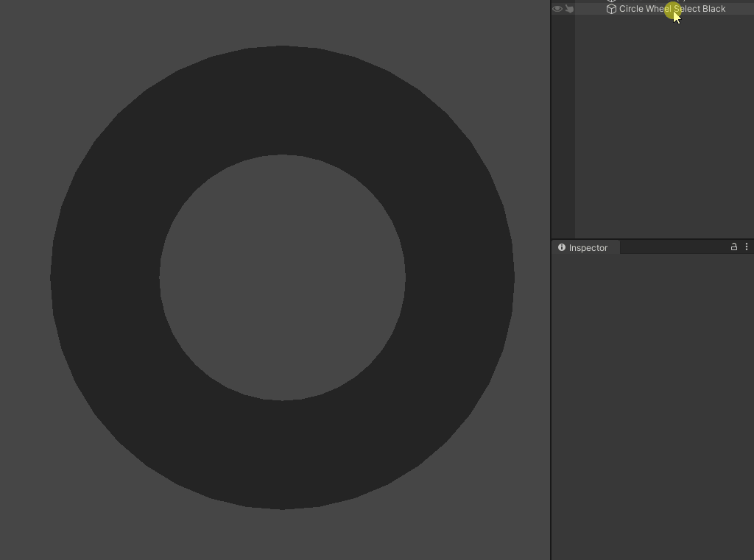Image resolution: width=754 pixels, height=560 pixels.
Task: Click the gray center hole of the ring
Action: pyautogui.click(x=282, y=277)
